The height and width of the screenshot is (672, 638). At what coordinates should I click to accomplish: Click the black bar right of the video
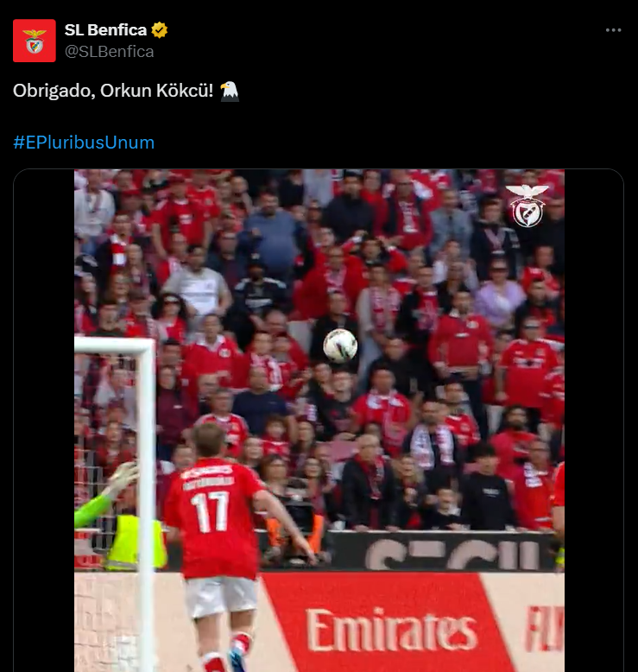coord(594,421)
